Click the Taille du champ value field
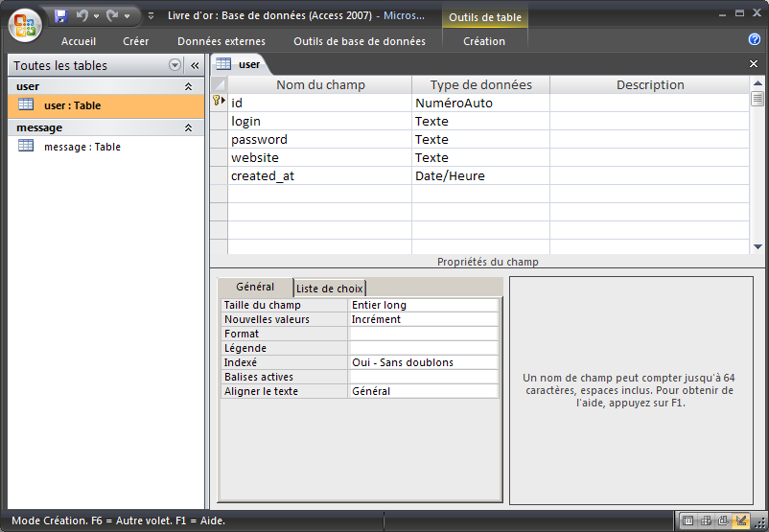769x532 pixels. (423, 305)
